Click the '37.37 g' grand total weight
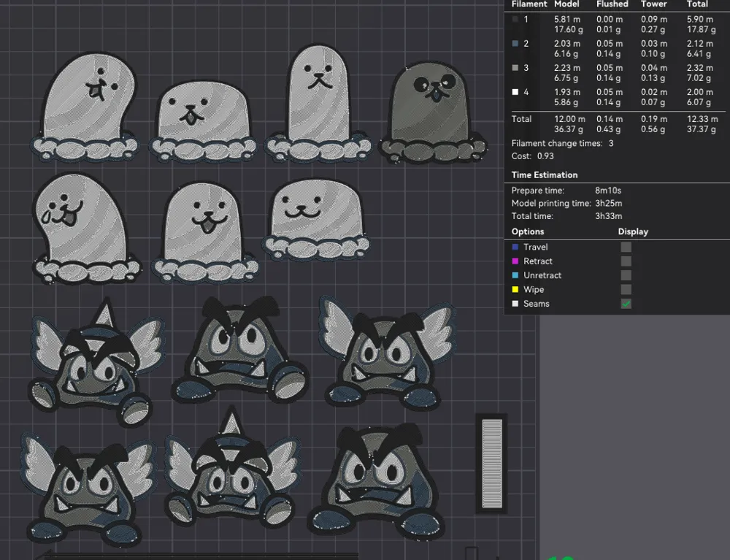The image size is (730, 560). [x=701, y=129]
